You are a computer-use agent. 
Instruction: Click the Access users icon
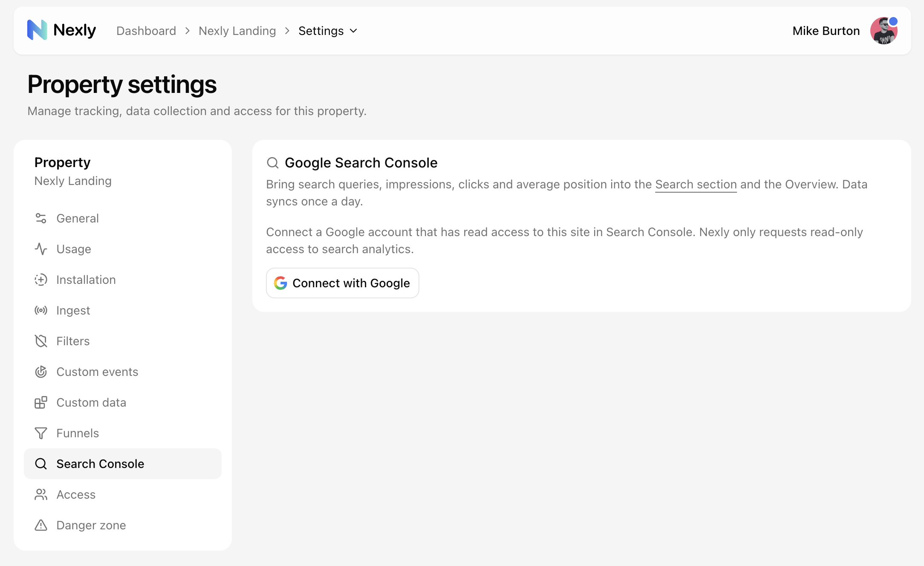[x=41, y=494]
